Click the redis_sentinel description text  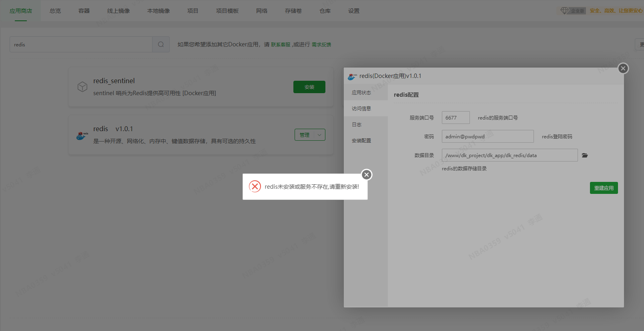(x=154, y=93)
